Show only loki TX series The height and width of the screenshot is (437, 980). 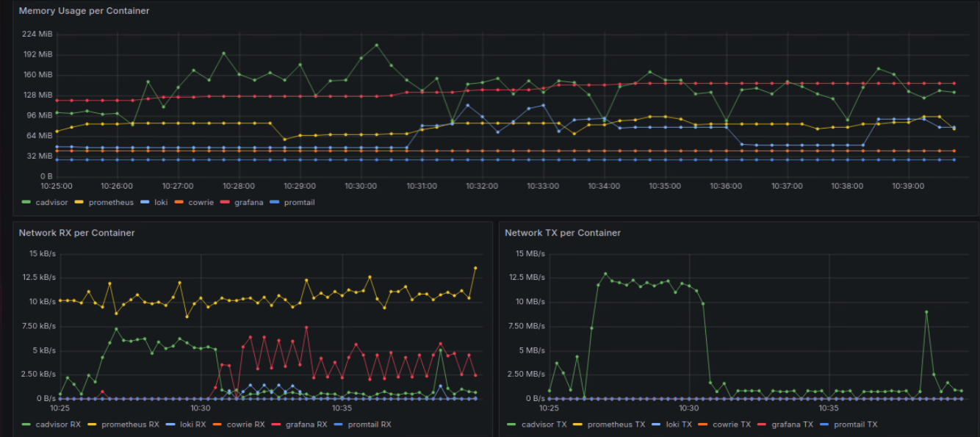click(678, 425)
